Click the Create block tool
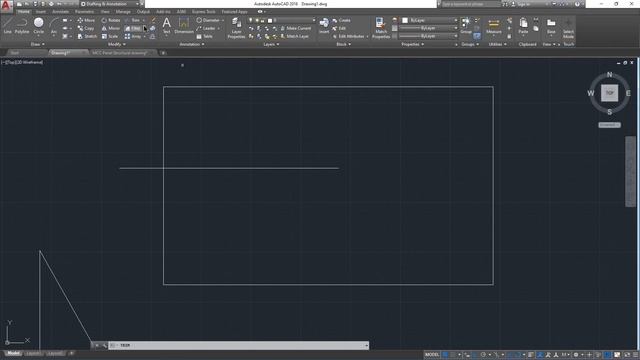 click(342, 20)
